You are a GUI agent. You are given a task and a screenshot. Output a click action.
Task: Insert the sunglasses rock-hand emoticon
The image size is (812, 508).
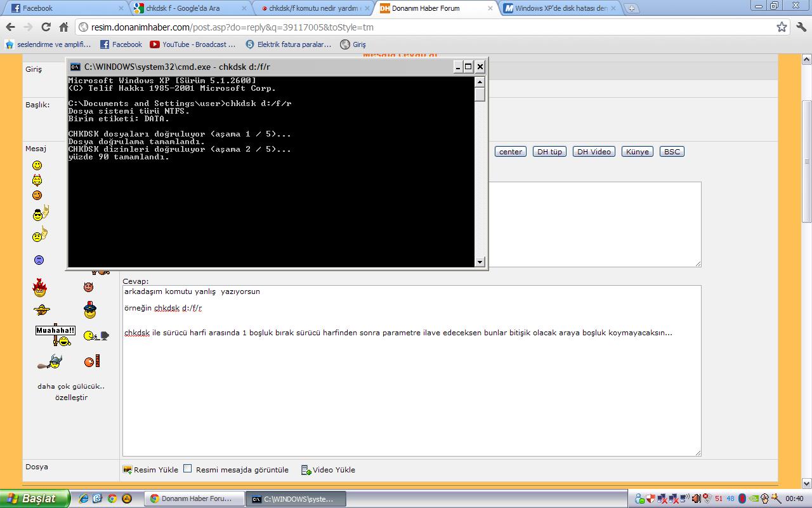pyautogui.click(x=41, y=213)
